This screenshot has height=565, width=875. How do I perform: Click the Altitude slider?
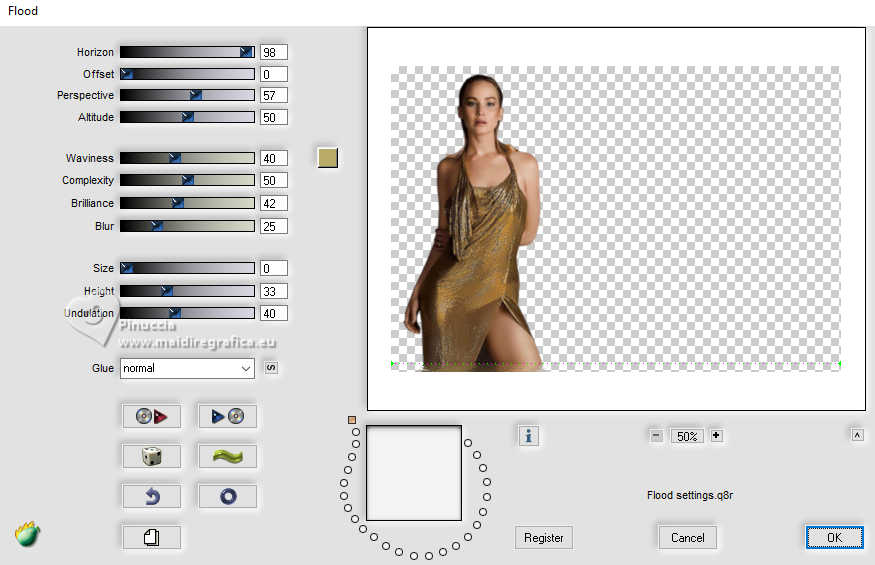188,117
